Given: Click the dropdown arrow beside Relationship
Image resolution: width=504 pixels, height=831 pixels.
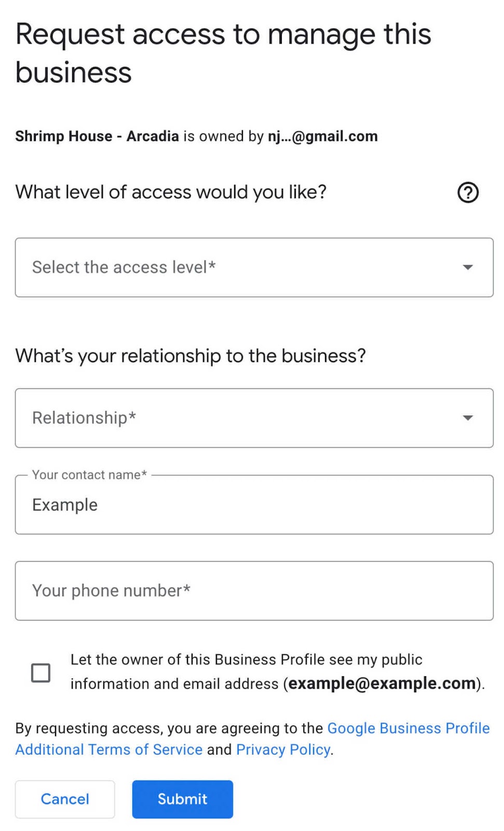Looking at the screenshot, I should tap(467, 418).
